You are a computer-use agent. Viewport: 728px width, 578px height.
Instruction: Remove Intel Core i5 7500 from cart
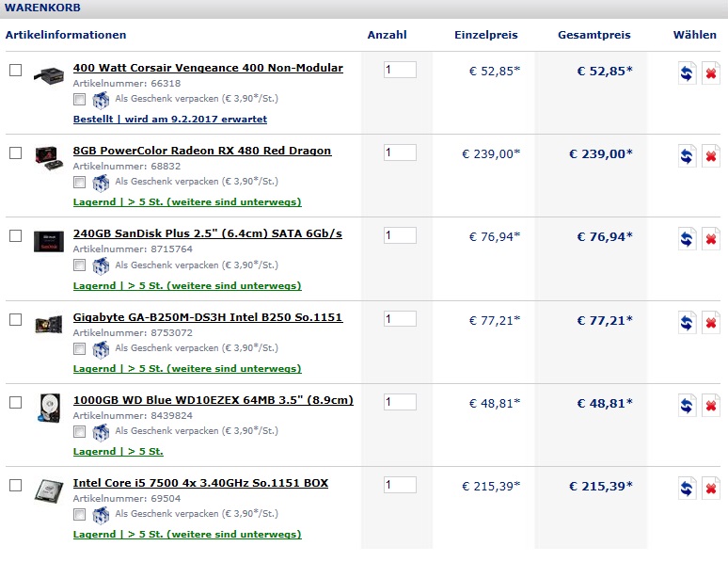[x=710, y=489]
